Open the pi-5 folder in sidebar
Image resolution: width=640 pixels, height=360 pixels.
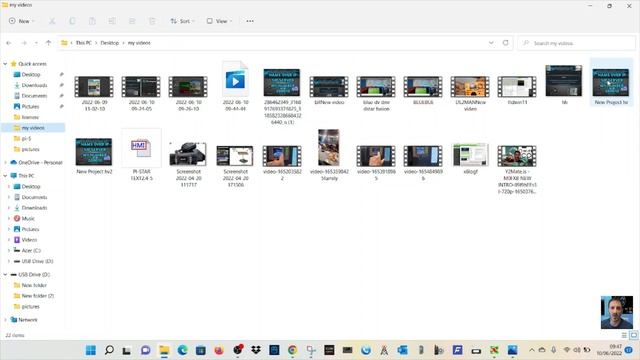click(x=26, y=139)
